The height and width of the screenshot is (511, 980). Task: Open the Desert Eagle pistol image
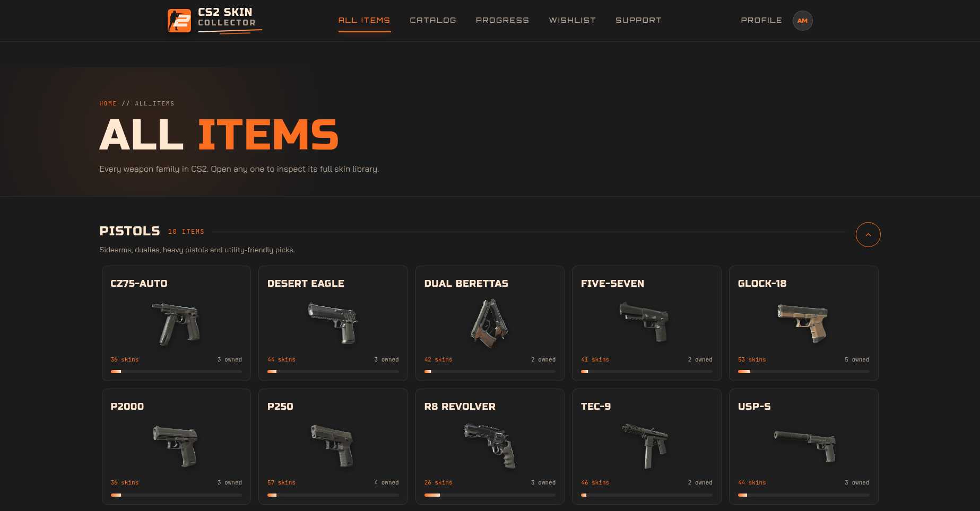pos(333,323)
